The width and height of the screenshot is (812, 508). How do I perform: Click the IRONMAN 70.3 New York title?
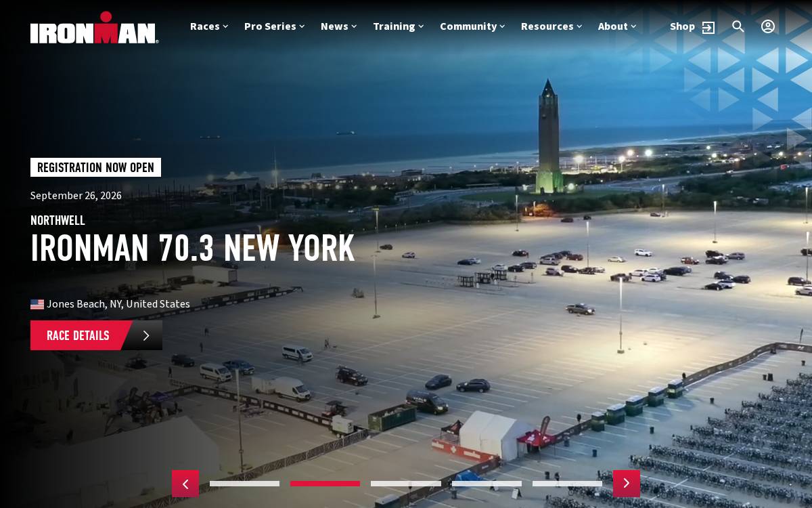point(193,248)
